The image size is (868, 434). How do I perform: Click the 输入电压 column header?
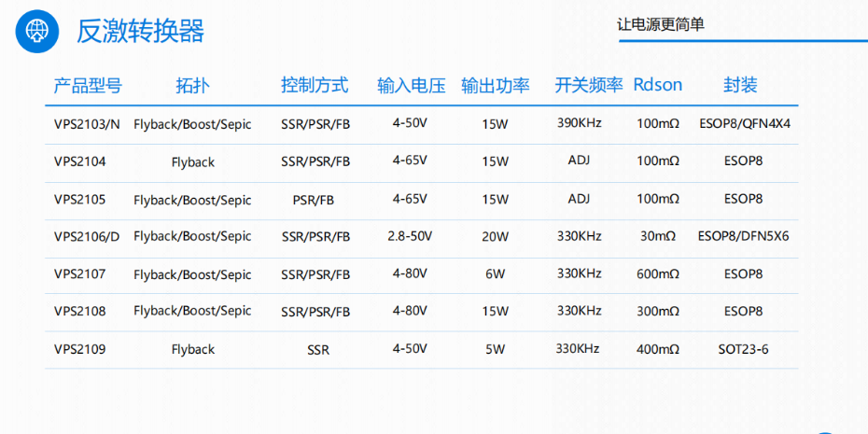coord(411,86)
